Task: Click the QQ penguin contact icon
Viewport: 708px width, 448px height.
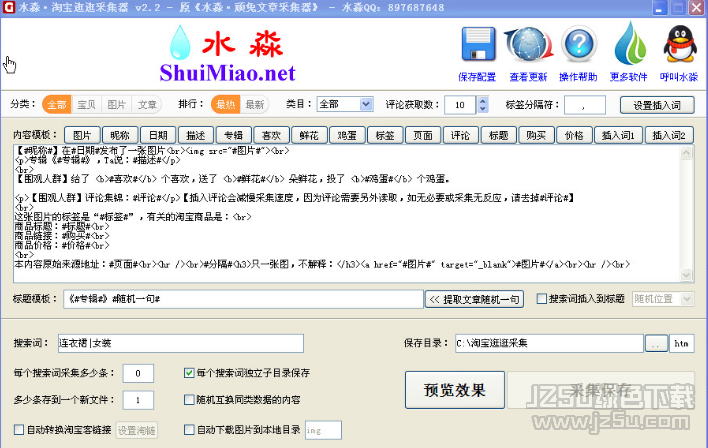Action: coord(680,44)
